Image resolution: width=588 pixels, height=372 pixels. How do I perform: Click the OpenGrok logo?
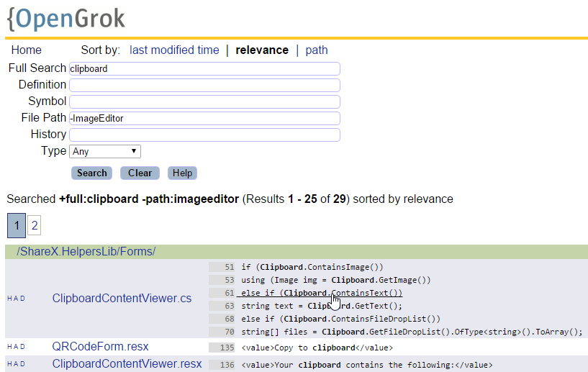coord(66,19)
